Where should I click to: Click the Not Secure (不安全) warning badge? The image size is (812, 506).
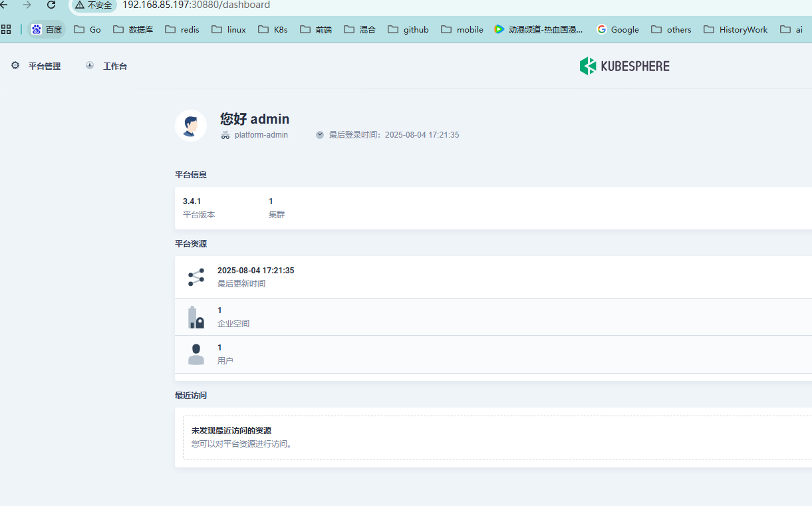pos(94,5)
